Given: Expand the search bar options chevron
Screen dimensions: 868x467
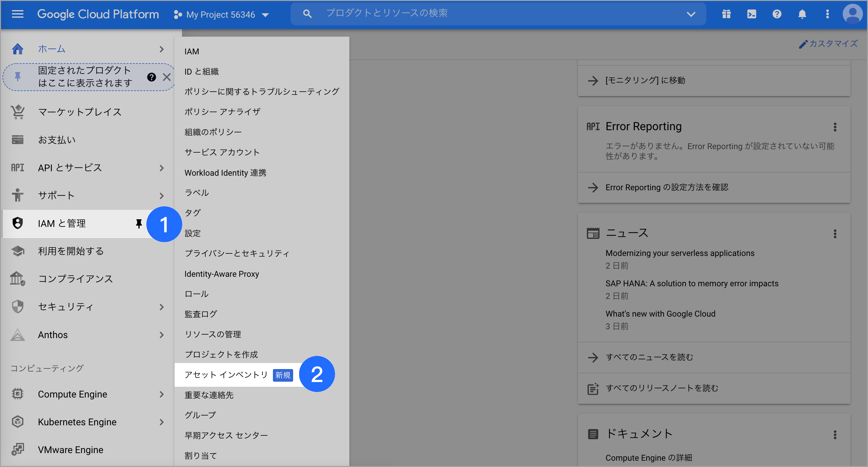Looking at the screenshot, I should tap(691, 14).
